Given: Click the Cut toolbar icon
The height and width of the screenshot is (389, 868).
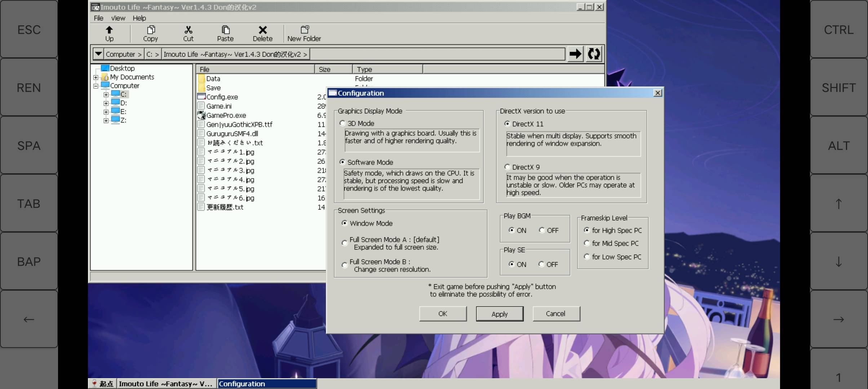Looking at the screenshot, I should click(x=188, y=33).
